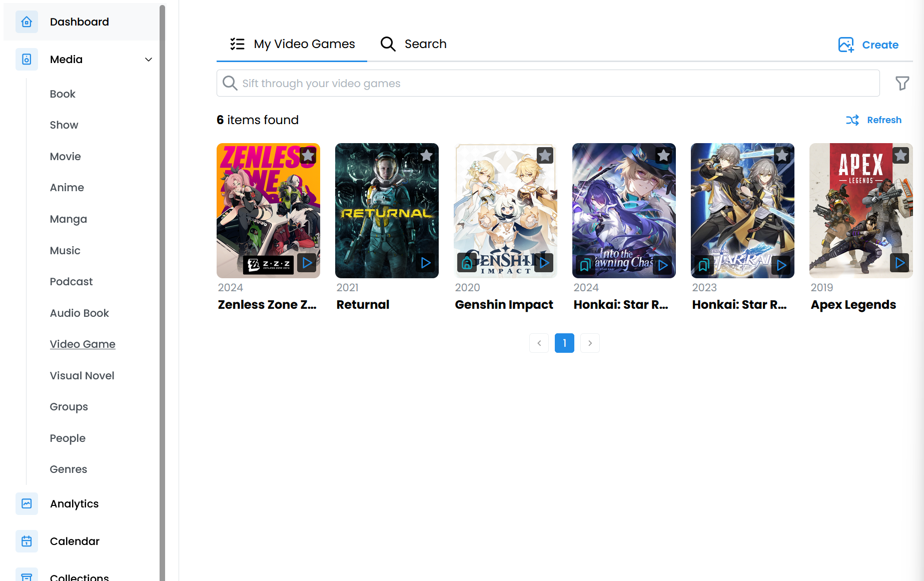Click the create image-plus icon
The height and width of the screenshot is (581, 924).
pos(846,45)
